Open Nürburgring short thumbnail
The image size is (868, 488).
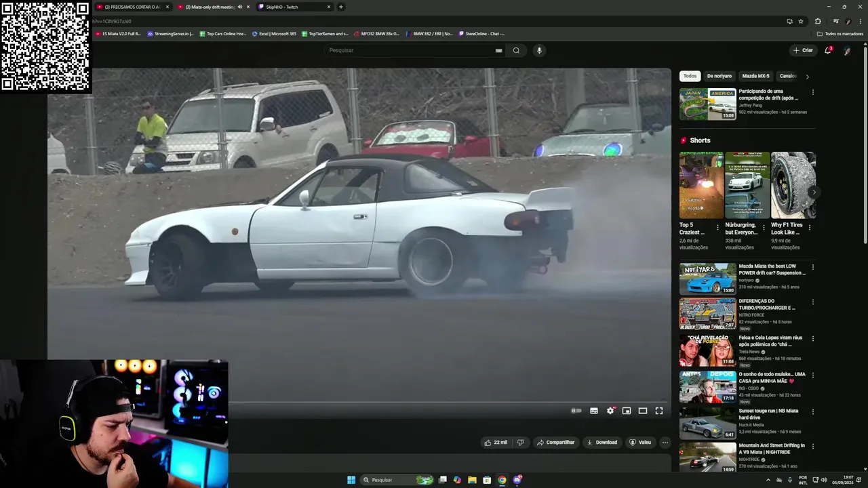747,184
